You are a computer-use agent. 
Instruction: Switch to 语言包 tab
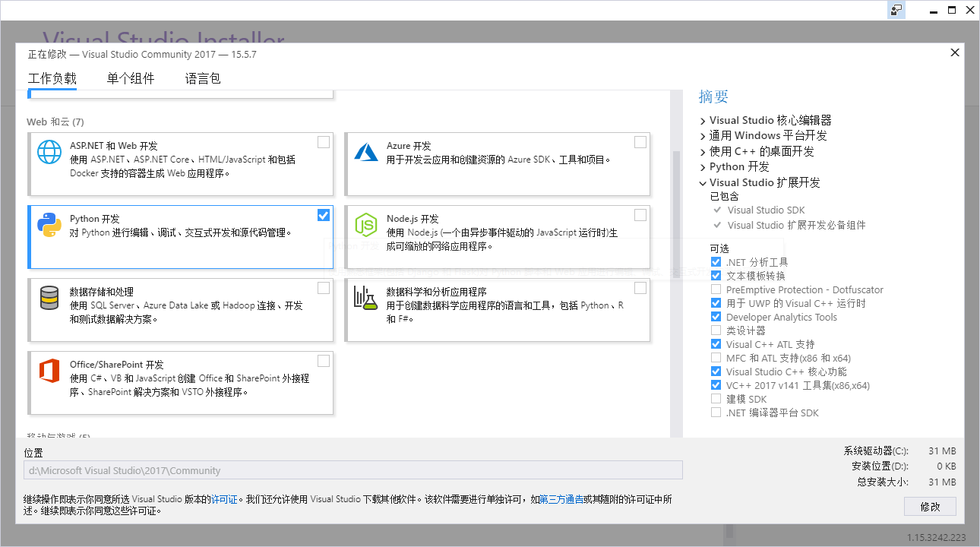coord(203,78)
